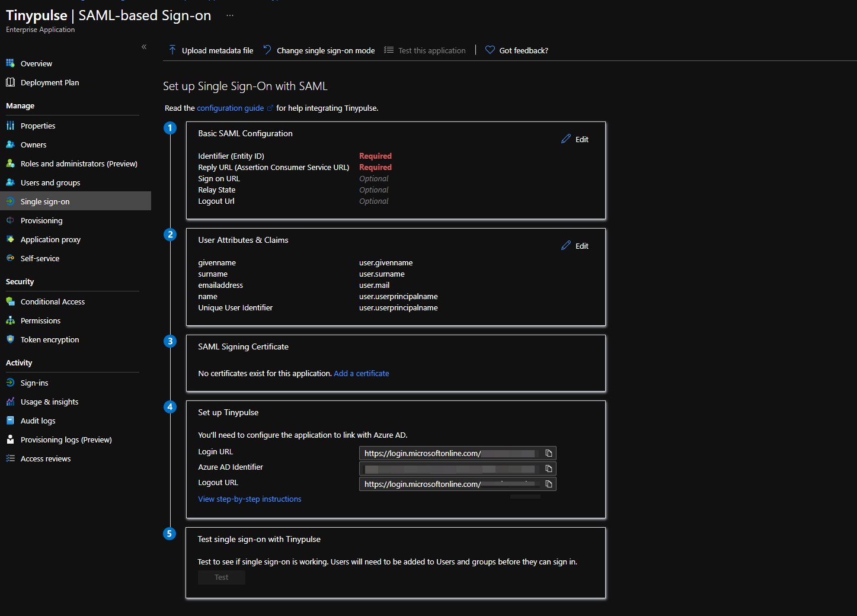
Task: Click the Login URL field
Action: (458, 453)
